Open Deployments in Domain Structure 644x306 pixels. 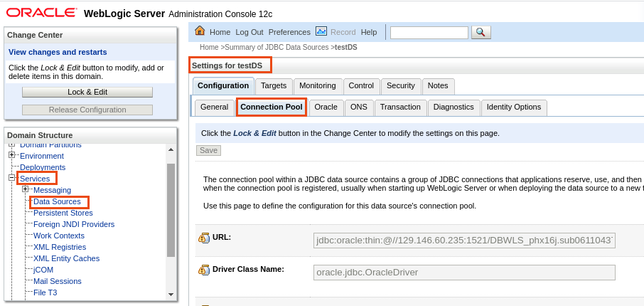click(43, 167)
